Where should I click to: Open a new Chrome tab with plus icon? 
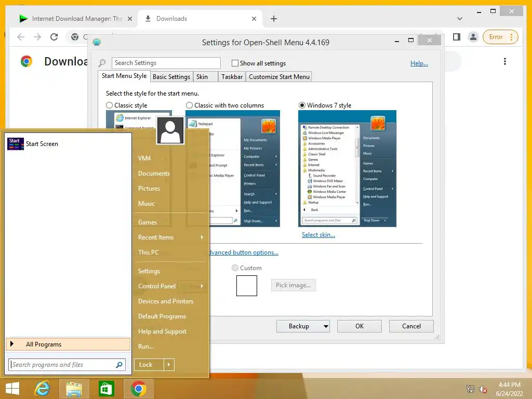tap(274, 19)
